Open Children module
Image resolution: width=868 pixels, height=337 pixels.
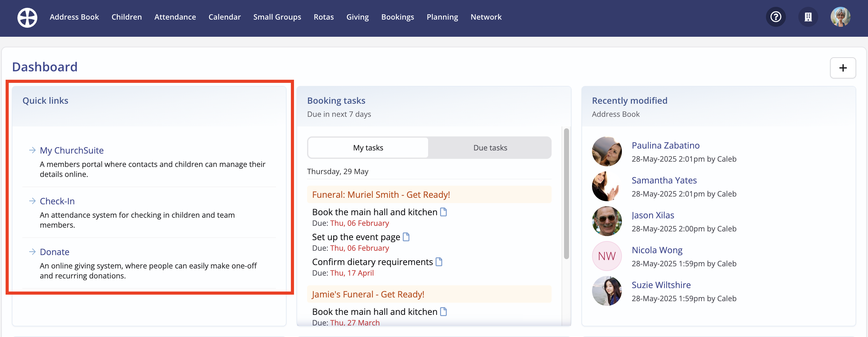click(126, 17)
